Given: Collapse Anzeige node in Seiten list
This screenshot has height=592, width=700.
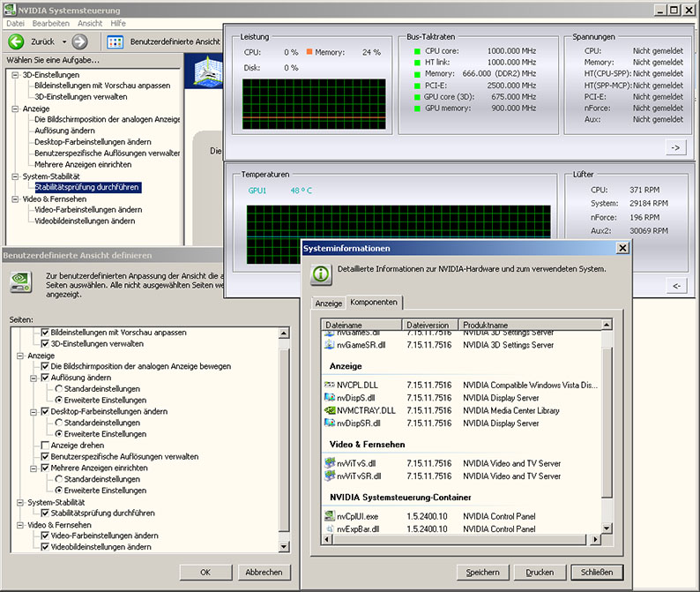Looking at the screenshot, I should (20, 356).
